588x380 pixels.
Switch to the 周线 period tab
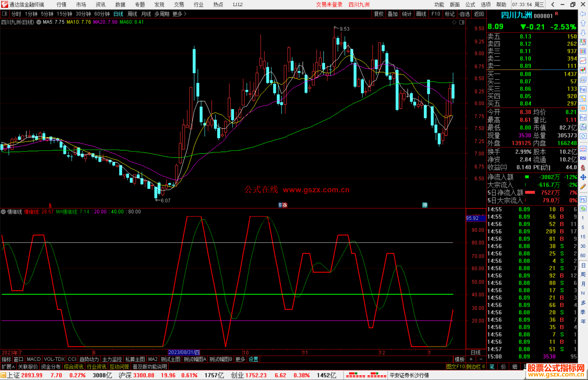point(132,14)
